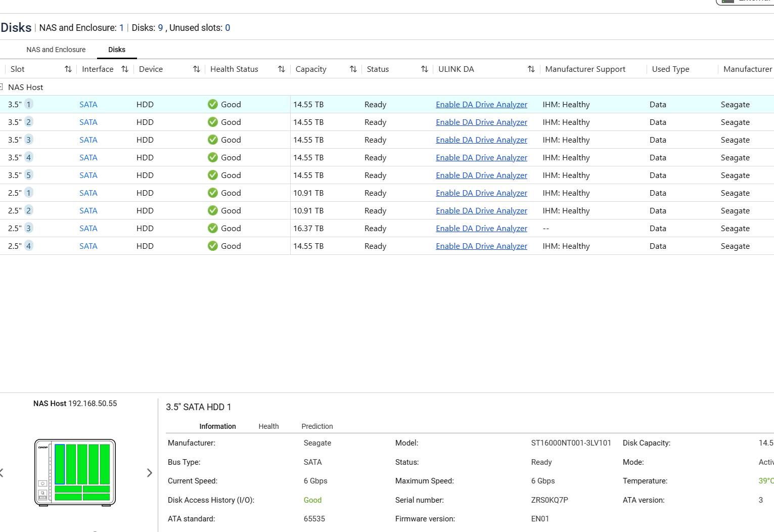774x532 pixels.
Task: Switch to Disks tab
Action: (117, 50)
